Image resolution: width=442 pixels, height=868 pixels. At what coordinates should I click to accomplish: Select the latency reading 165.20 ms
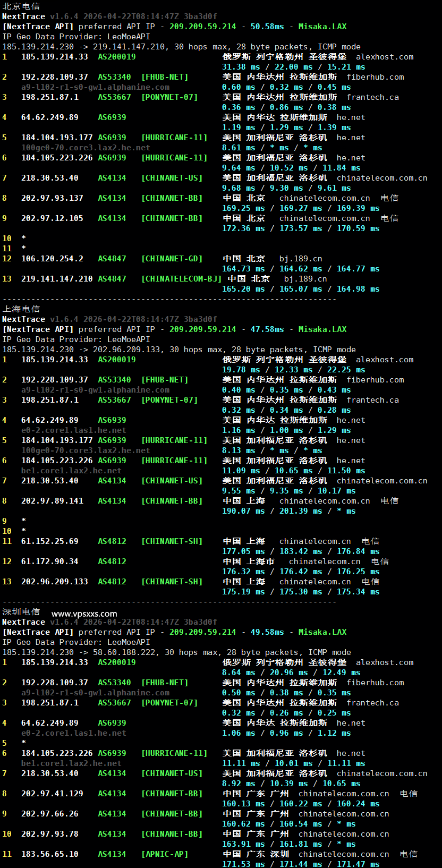(243, 289)
